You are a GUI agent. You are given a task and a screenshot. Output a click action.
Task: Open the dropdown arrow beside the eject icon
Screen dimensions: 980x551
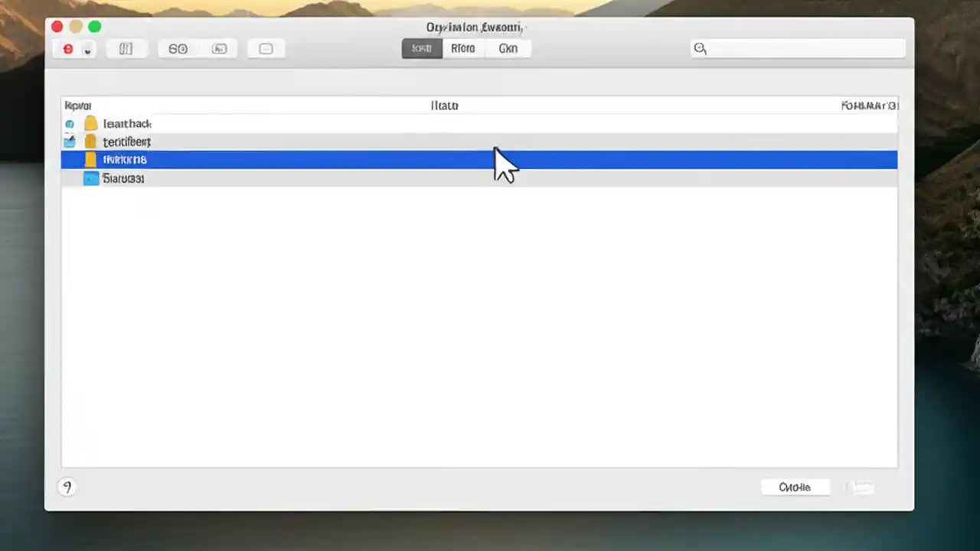[x=87, y=52]
